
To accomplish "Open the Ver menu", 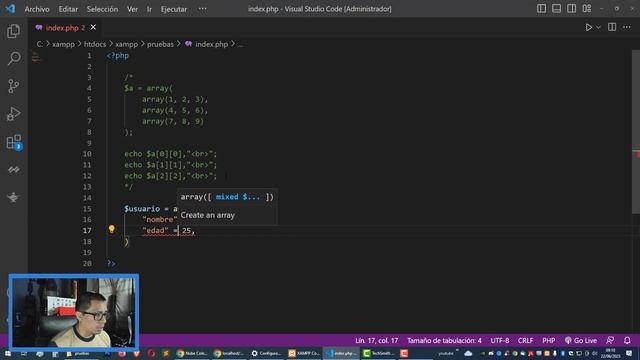I will pyautogui.click(x=132, y=9).
